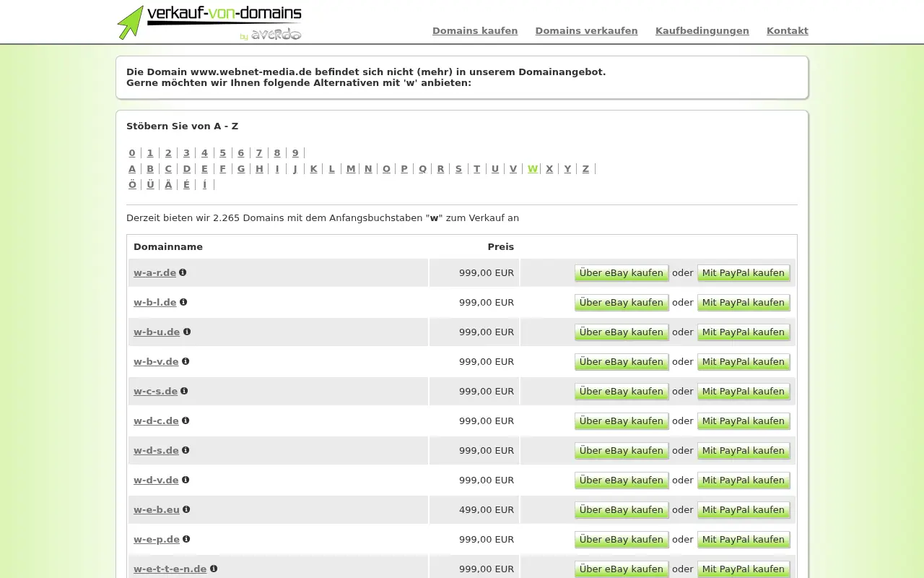This screenshot has width=924, height=578.
Task: Click the 499,00 EUR price of w-e-b.eu
Action: [487, 509]
